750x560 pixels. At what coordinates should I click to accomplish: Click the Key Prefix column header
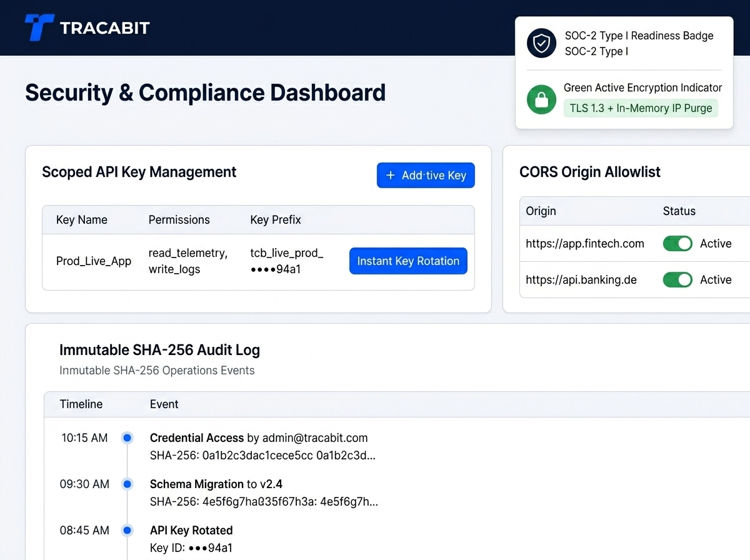click(x=276, y=220)
